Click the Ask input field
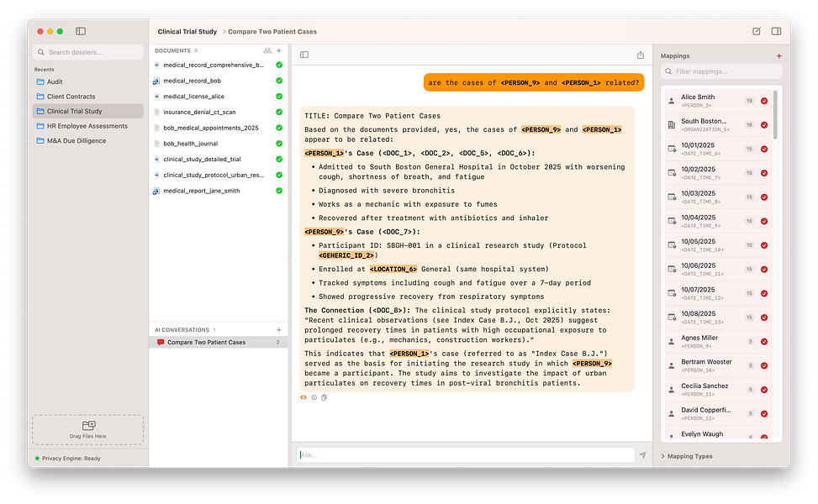Screen dimensions: 818x504 point(466,455)
